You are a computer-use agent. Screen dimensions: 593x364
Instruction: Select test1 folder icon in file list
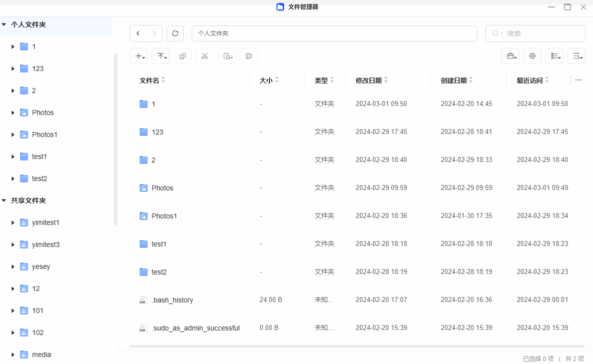pyautogui.click(x=143, y=244)
